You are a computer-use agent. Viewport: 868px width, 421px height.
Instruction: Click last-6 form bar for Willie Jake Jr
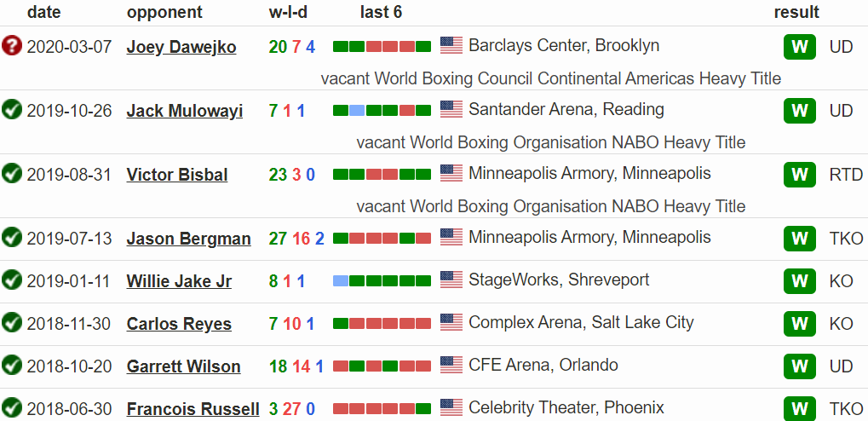[382, 281]
